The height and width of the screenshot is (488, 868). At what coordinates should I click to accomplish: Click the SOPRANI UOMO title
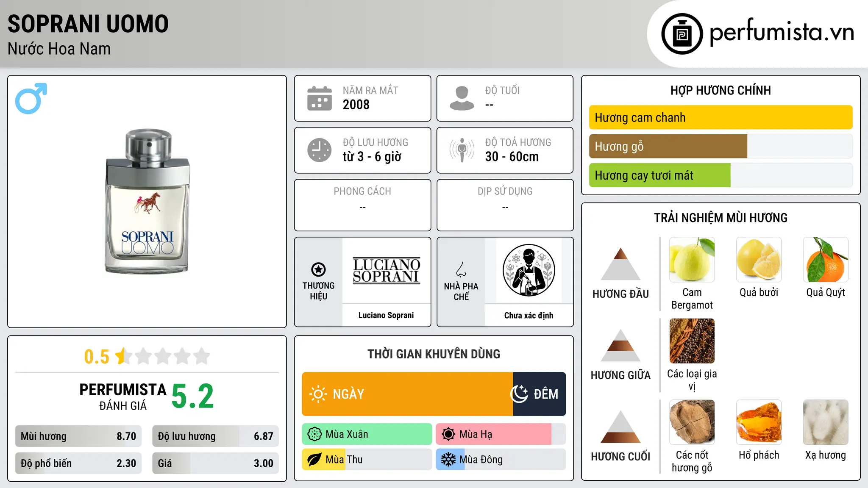tap(88, 24)
